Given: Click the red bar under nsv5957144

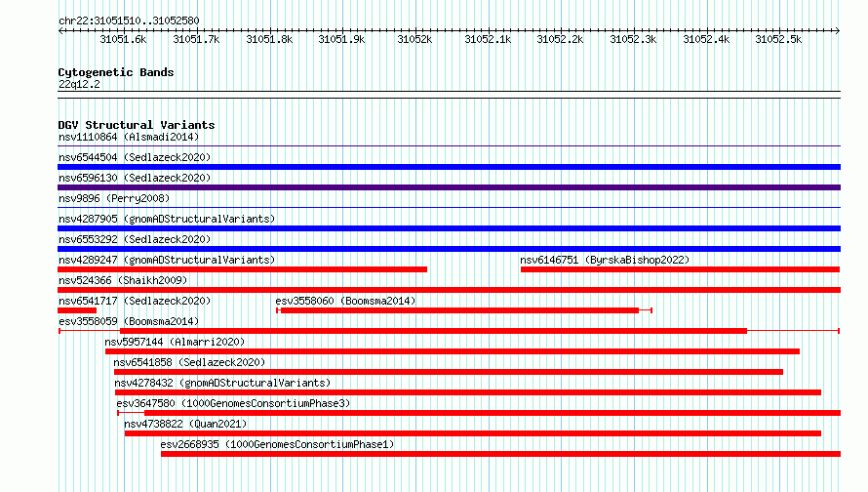Looking at the screenshot, I should tap(453, 351).
